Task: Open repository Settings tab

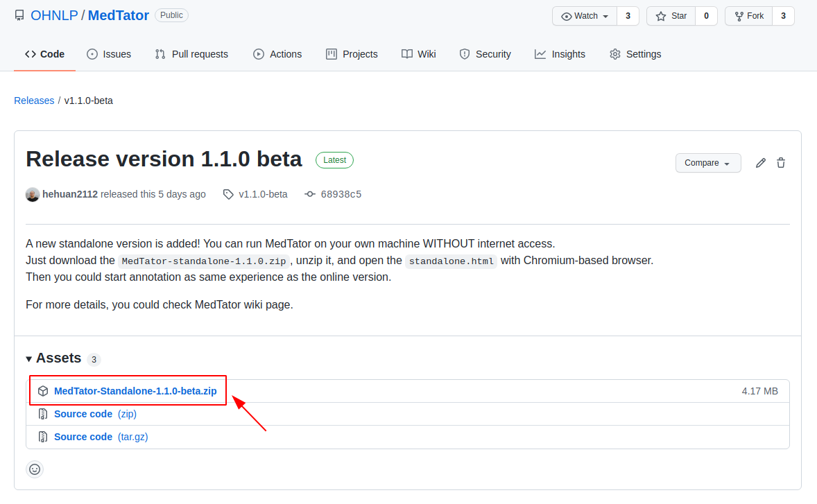Action: pos(635,54)
